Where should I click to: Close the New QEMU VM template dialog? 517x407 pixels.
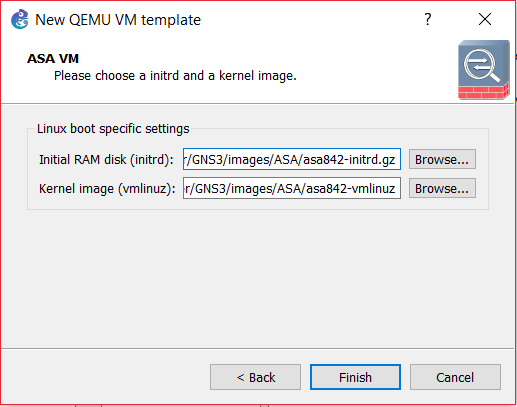(485, 19)
